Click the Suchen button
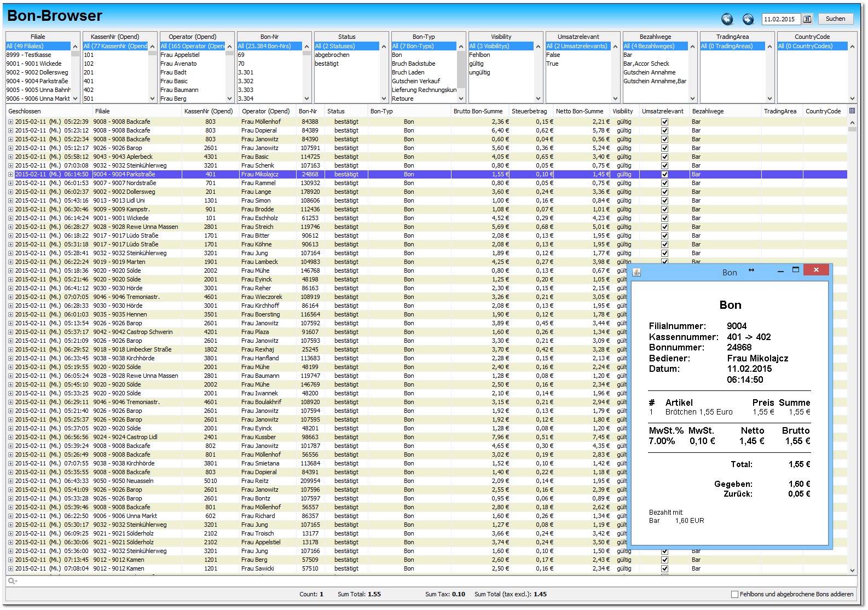Viewport: 868px width, 610px height. [x=835, y=19]
